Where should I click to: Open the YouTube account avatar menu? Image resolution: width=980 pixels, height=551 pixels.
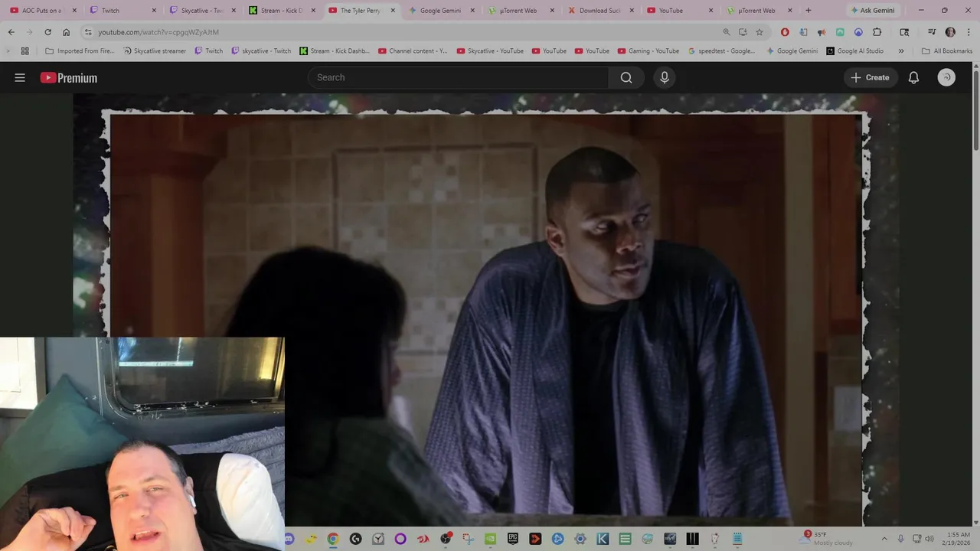click(x=946, y=77)
